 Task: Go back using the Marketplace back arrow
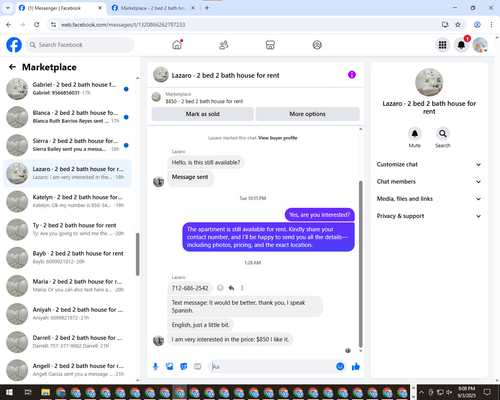click(12, 67)
